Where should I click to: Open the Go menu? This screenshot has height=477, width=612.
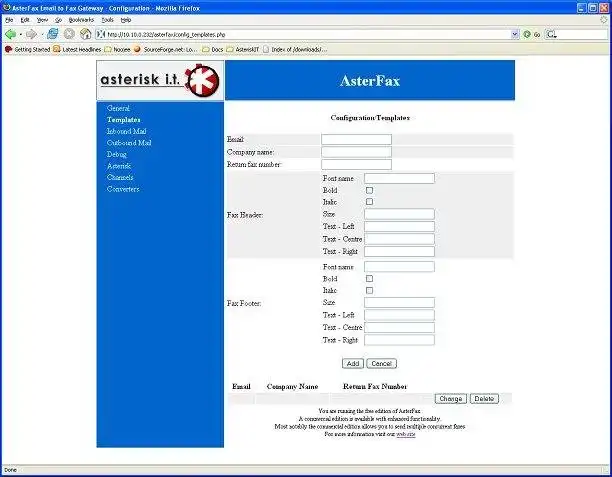58,20
